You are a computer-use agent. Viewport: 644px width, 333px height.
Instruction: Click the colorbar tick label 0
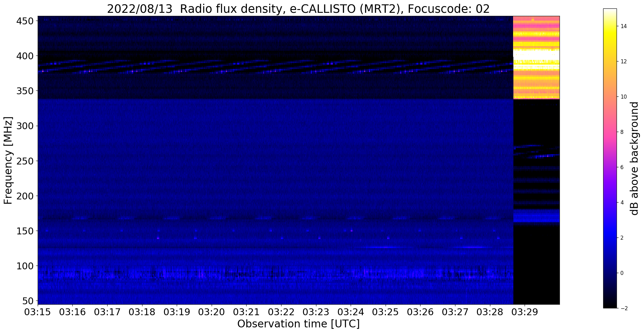tap(622, 273)
